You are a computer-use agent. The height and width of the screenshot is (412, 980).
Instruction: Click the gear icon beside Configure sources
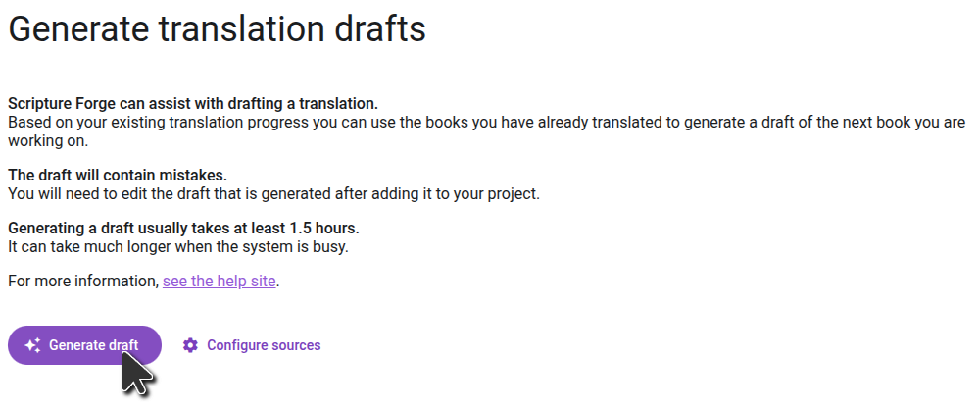(190, 345)
